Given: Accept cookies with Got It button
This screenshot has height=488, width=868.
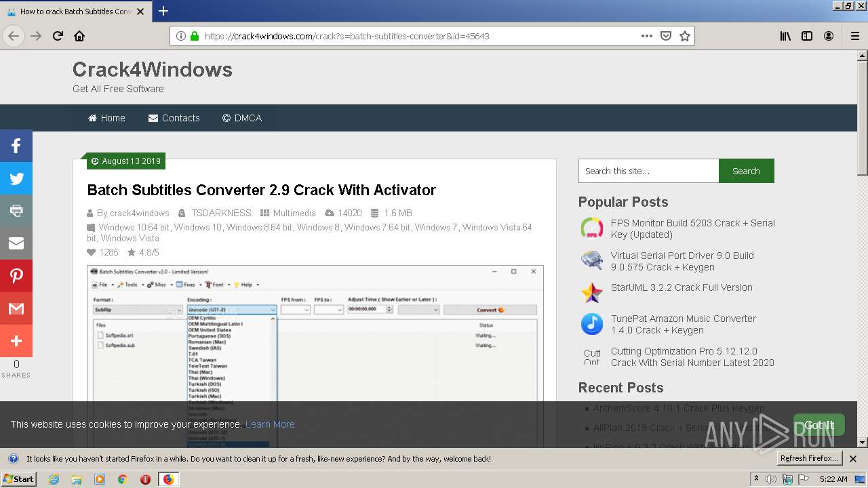Looking at the screenshot, I should (x=819, y=425).
